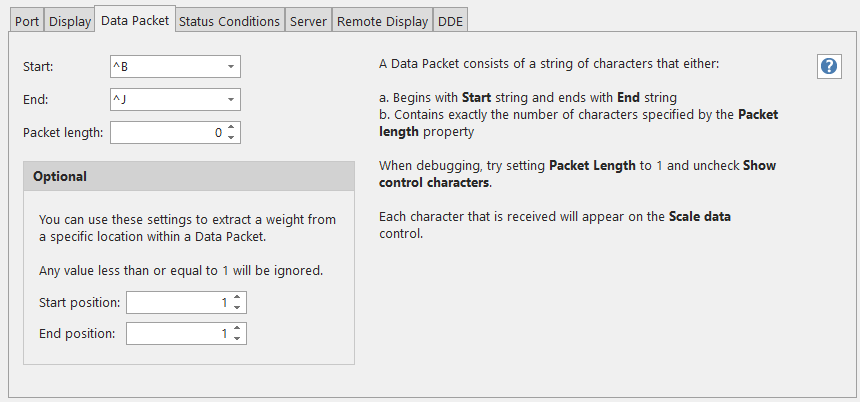Select the Remote Display tab
Image resolution: width=860 pixels, height=402 pixels.
point(382,21)
